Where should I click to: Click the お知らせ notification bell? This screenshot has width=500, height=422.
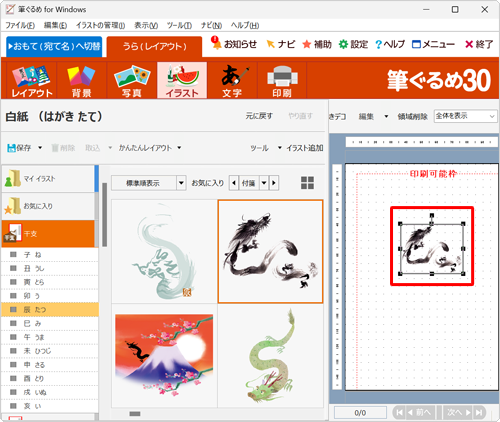(x=234, y=44)
